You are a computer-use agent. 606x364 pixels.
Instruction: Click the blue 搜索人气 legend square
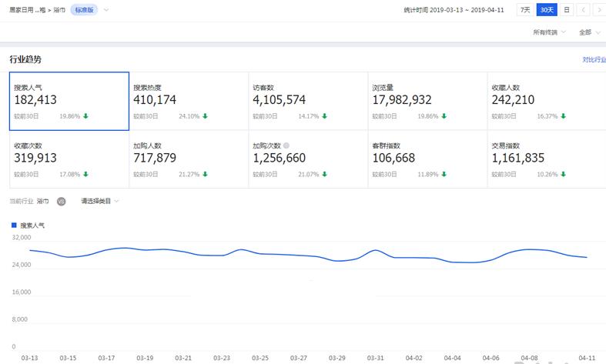pos(14,225)
